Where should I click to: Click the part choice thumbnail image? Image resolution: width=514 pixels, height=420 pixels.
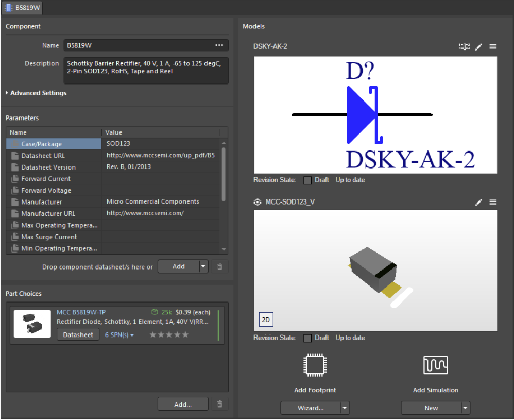point(32,324)
